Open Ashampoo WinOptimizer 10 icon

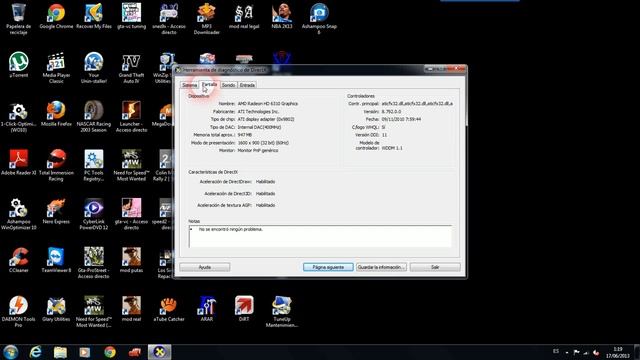click(18, 214)
